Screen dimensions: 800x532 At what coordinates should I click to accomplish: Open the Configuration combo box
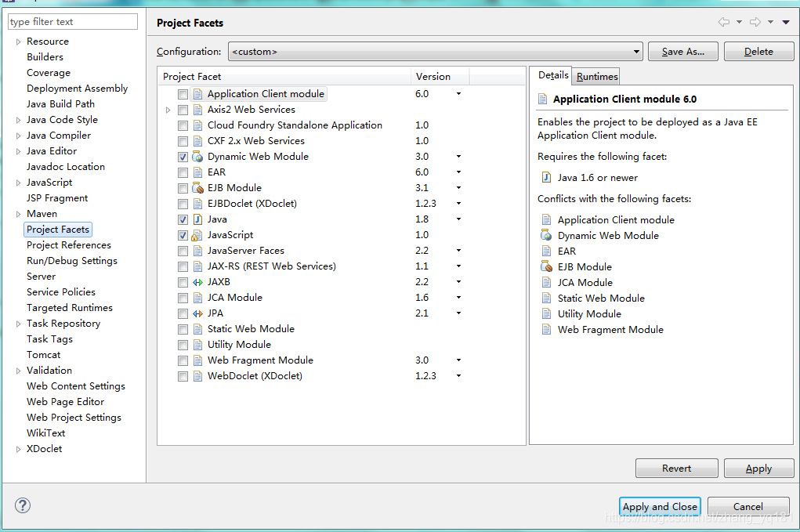435,52
